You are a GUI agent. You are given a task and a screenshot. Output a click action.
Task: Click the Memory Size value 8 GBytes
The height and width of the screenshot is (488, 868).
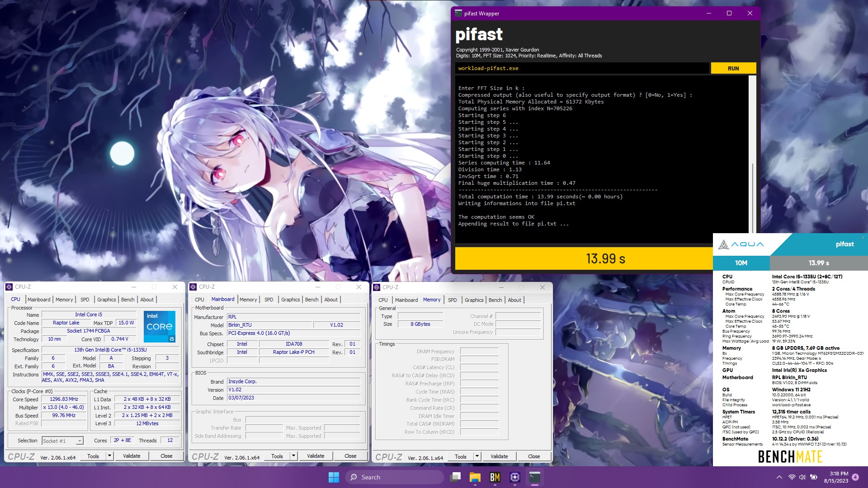pyautogui.click(x=420, y=324)
